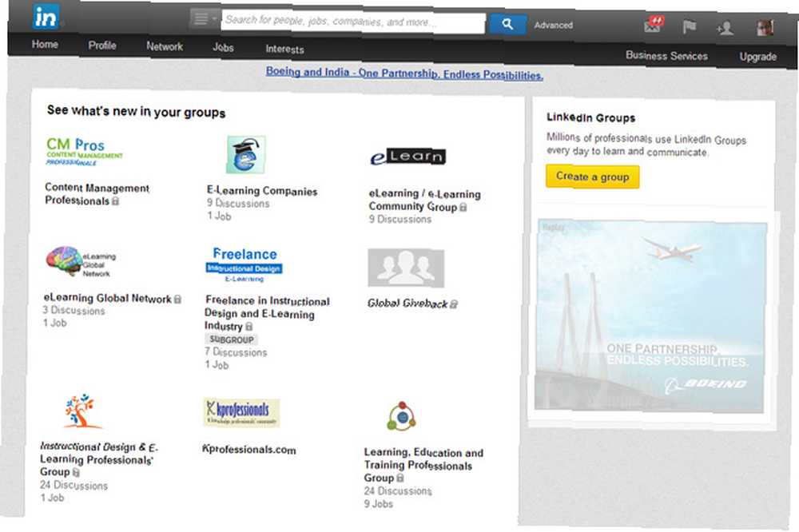
Task: Open the Profile menu
Action: [x=102, y=46]
